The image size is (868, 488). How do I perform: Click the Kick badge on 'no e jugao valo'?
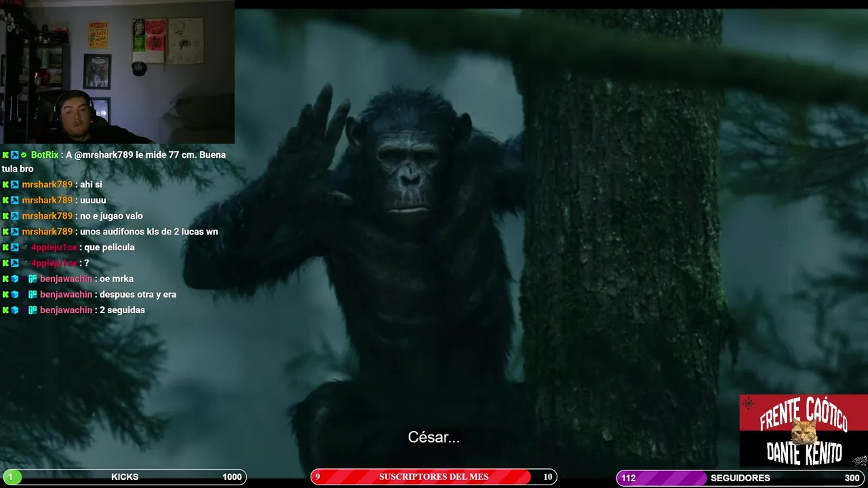point(5,216)
